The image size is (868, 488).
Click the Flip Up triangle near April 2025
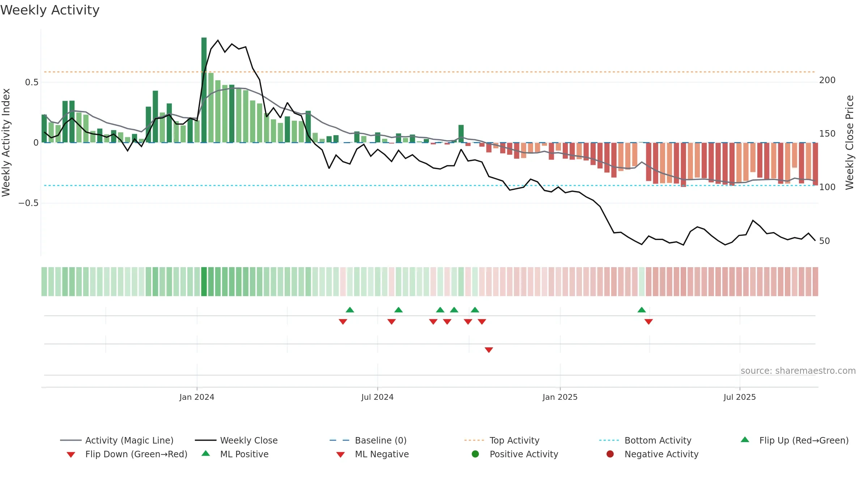tap(642, 310)
